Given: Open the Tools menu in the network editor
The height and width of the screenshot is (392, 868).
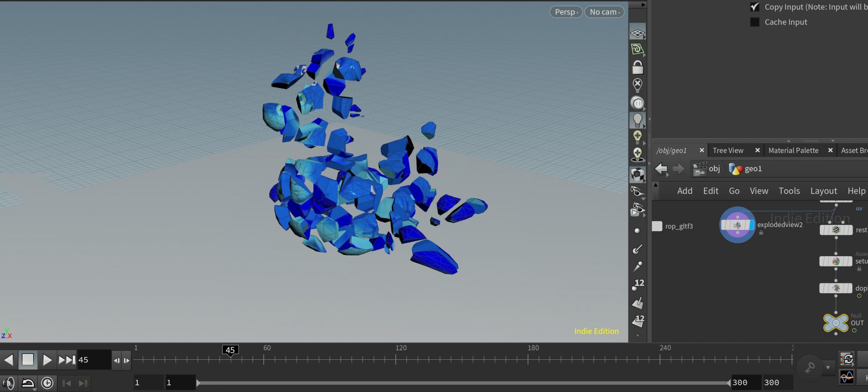Looking at the screenshot, I should pyautogui.click(x=789, y=191).
